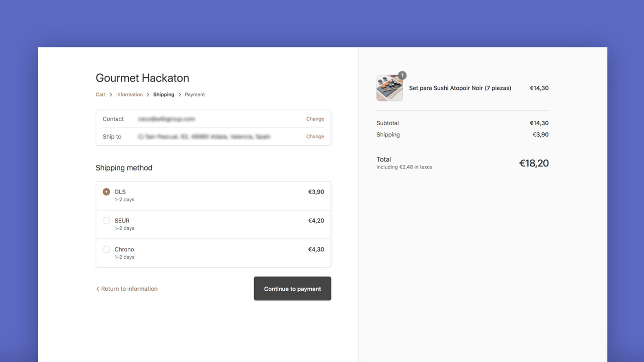Image resolution: width=644 pixels, height=362 pixels.
Task: Open the Information checkout step
Action: coord(129,94)
